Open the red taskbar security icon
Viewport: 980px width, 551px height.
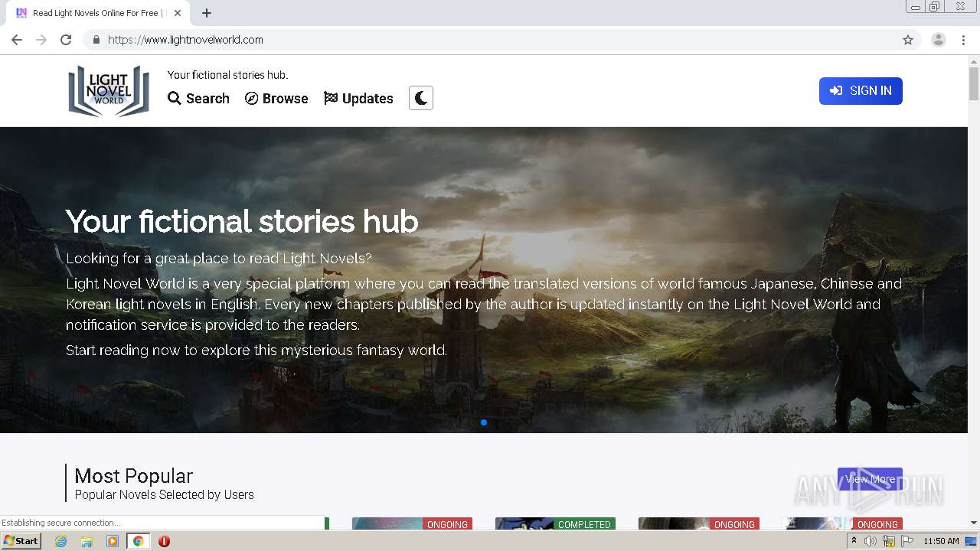coord(164,541)
